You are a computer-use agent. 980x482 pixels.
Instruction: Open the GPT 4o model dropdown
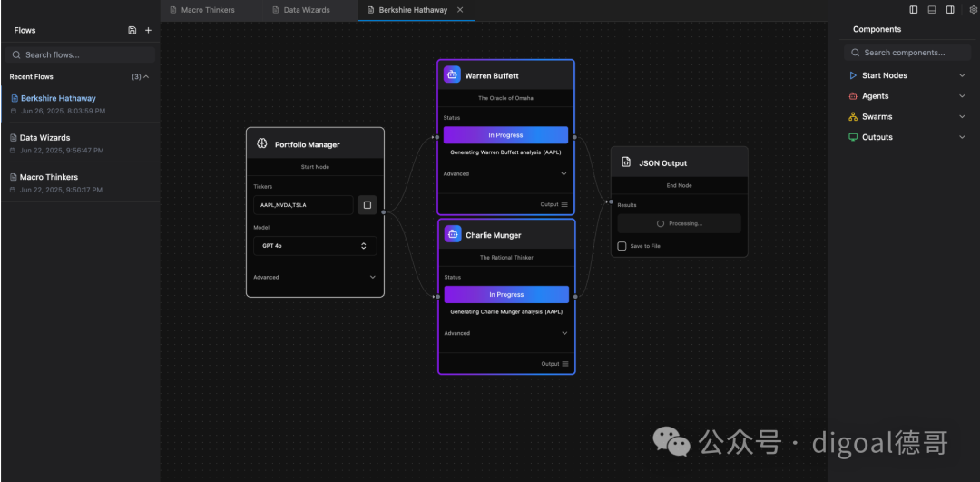pyautogui.click(x=315, y=246)
